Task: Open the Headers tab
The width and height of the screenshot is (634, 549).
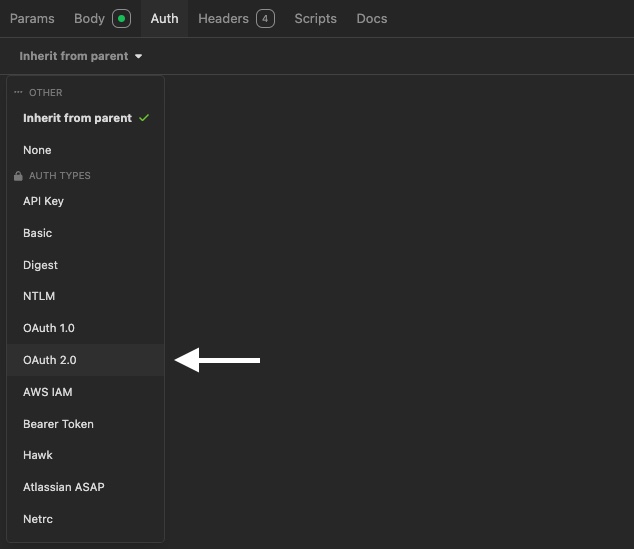Action: coord(235,18)
